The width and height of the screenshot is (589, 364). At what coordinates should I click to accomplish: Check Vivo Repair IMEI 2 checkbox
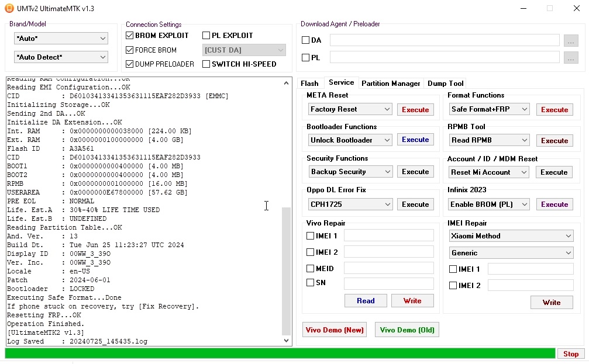tap(310, 252)
